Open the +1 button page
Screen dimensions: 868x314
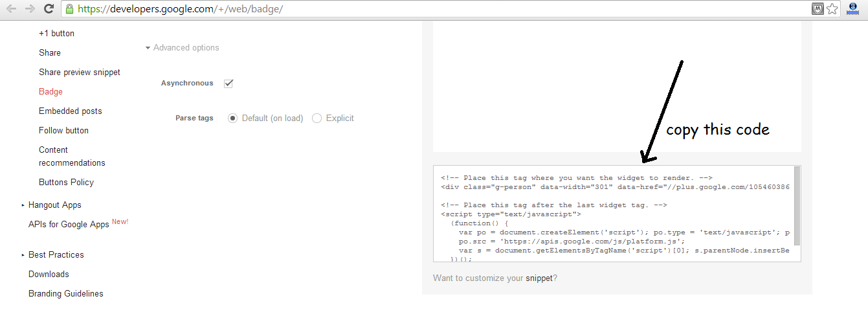56,34
